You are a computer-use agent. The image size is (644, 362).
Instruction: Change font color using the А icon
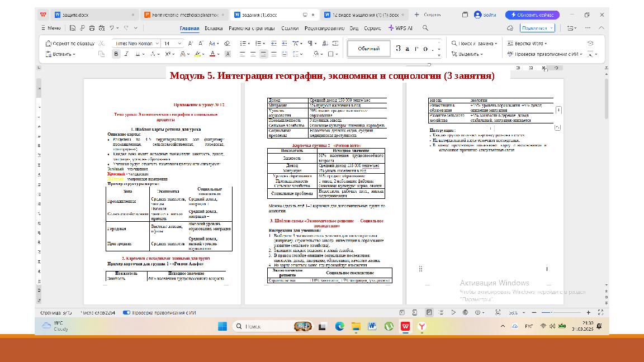click(212, 53)
